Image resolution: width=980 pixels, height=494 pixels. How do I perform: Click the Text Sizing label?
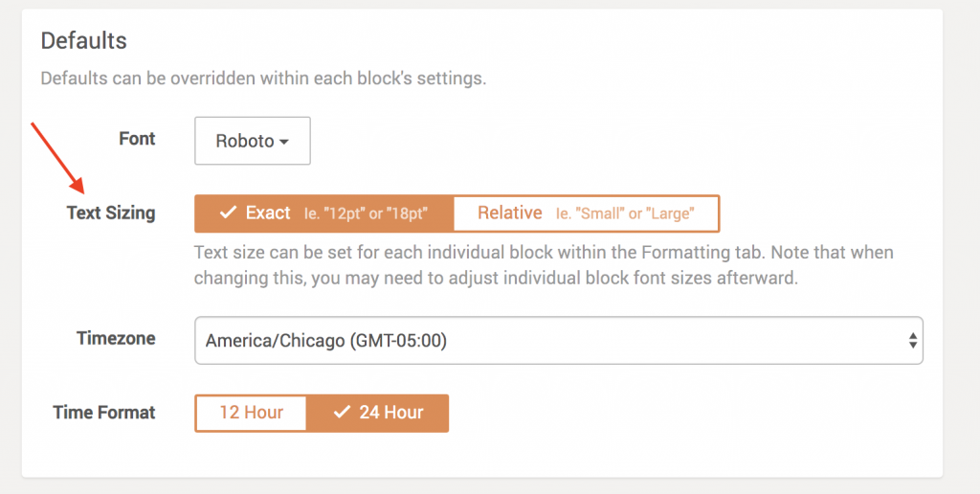coord(111,213)
